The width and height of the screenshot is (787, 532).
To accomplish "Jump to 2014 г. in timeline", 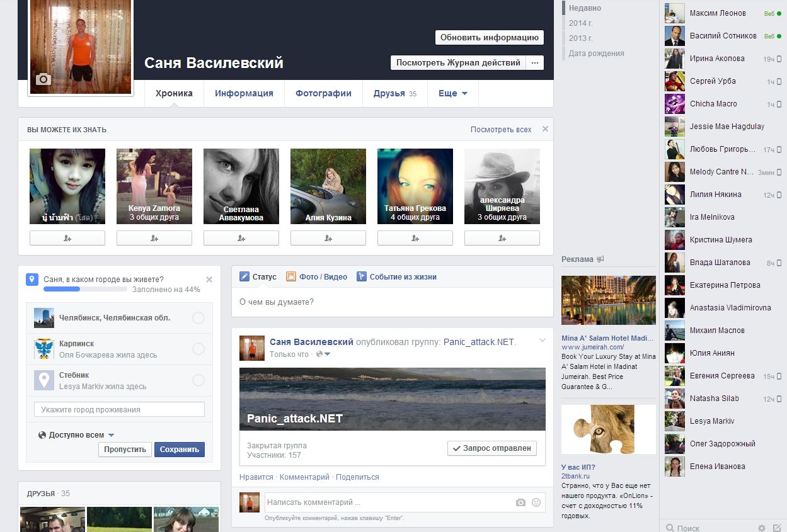I will pyautogui.click(x=580, y=23).
